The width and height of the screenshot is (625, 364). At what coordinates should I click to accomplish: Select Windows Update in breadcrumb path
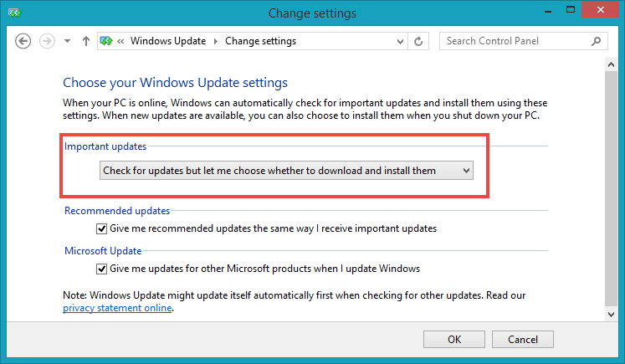[x=168, y=41]
